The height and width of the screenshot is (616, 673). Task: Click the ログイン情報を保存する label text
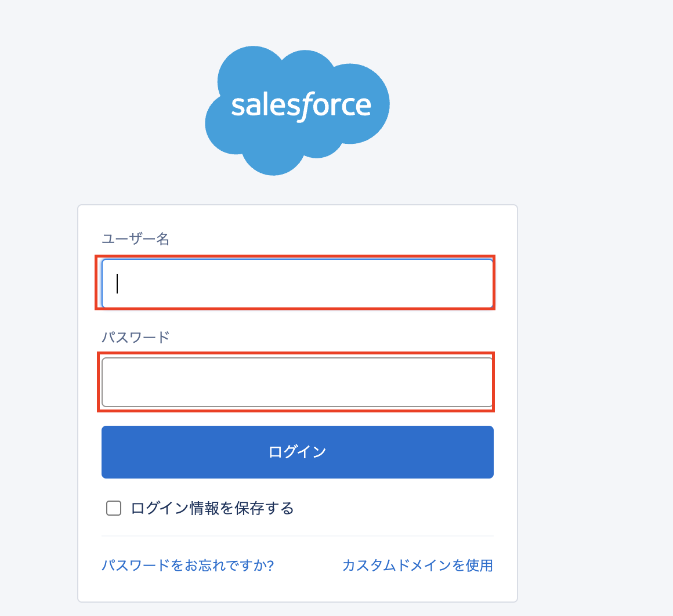[212, 509]
